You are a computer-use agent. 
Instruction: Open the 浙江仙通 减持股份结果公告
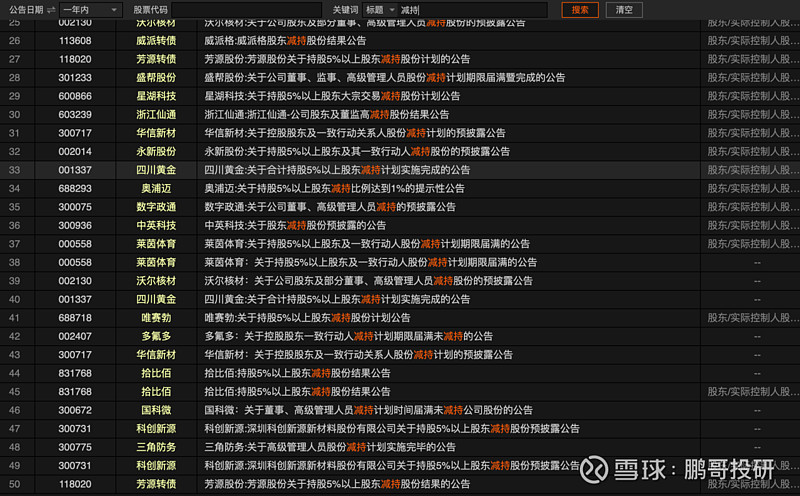click(327, 114)
